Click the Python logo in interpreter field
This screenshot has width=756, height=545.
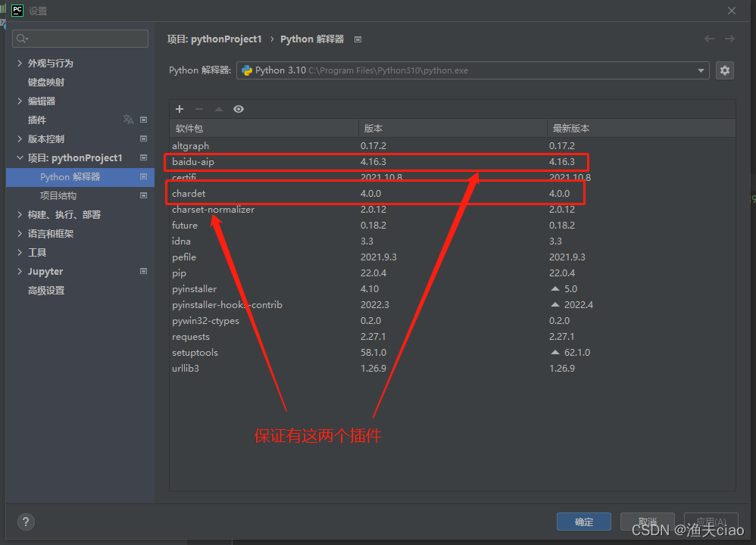[x=247, y=70]
